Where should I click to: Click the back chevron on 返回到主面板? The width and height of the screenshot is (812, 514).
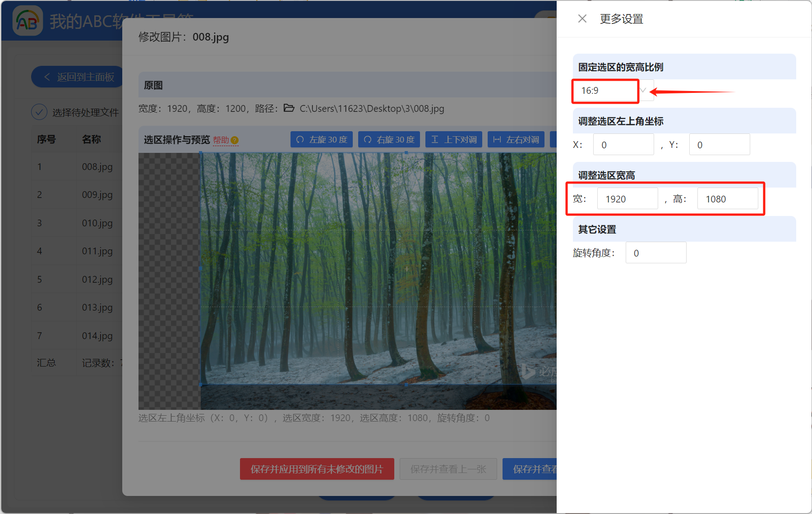[47, 77]
